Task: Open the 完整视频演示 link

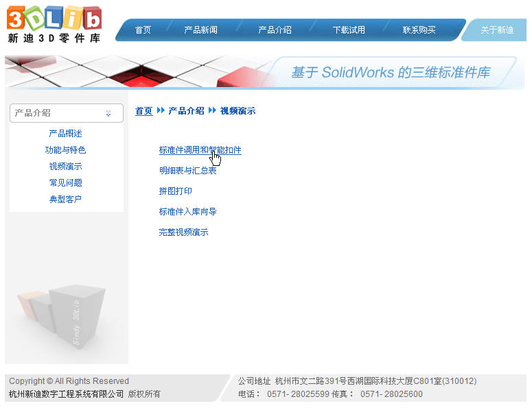Action: coord(183,232)
